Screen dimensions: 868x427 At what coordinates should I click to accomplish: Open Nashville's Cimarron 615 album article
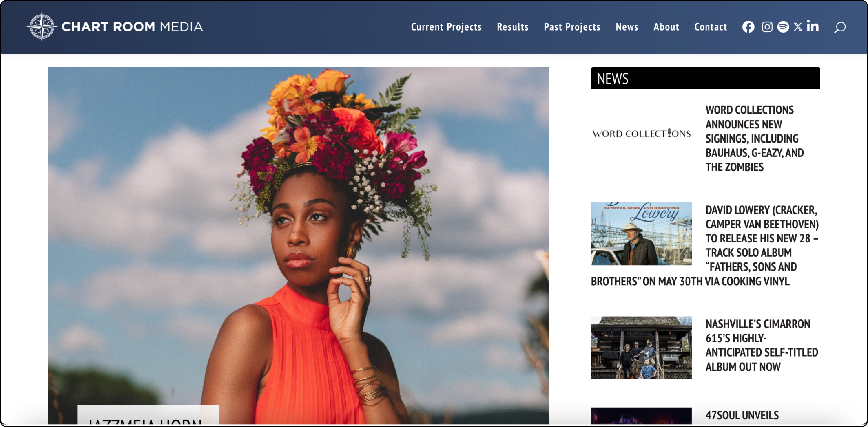click(762, 345)
